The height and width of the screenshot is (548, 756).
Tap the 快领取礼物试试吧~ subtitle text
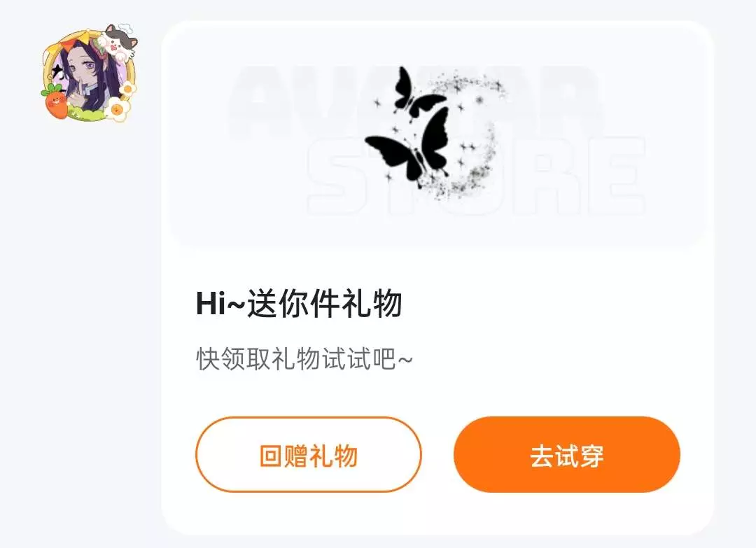click(304, 359)
